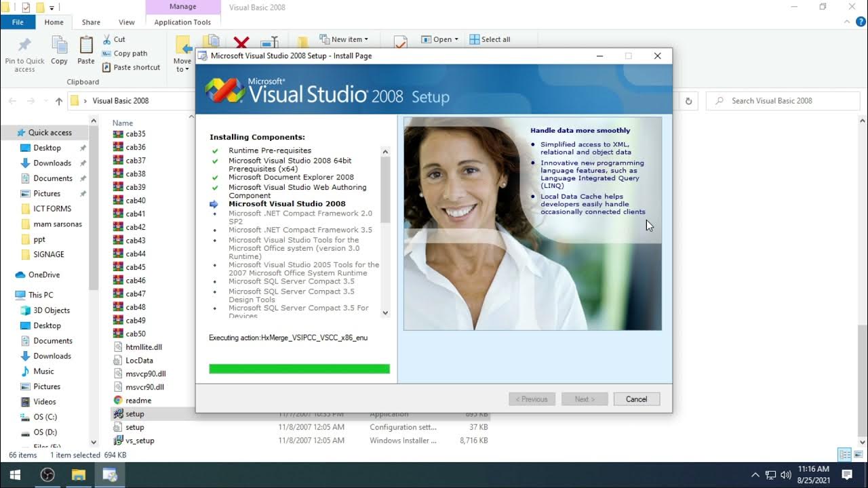This screenshot has height=488, width=868.
Task: Click Select all in ribbon
Action: 490,39
